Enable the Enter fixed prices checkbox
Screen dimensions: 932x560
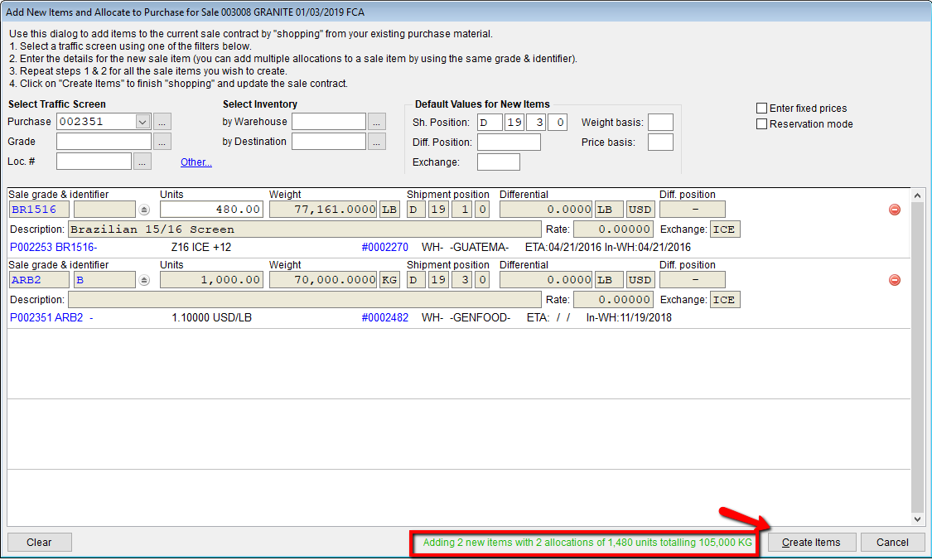pos(761,109)
